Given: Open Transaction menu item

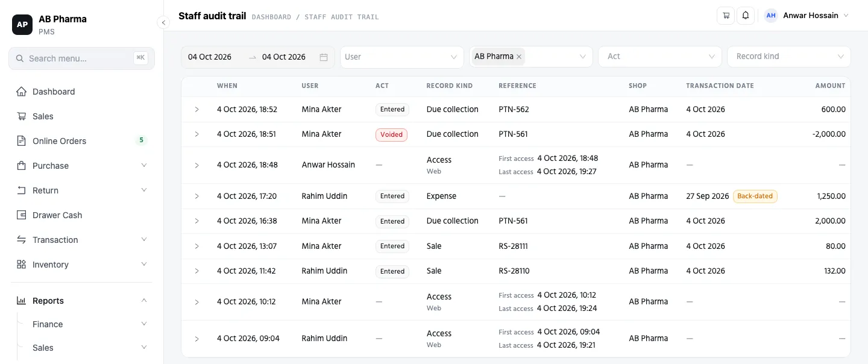Looking at the screenshot, I should tap(81, 240).
